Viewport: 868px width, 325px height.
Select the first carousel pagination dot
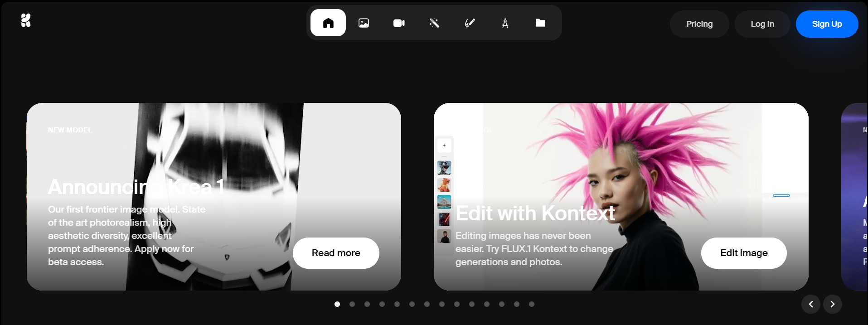(337, 304)
